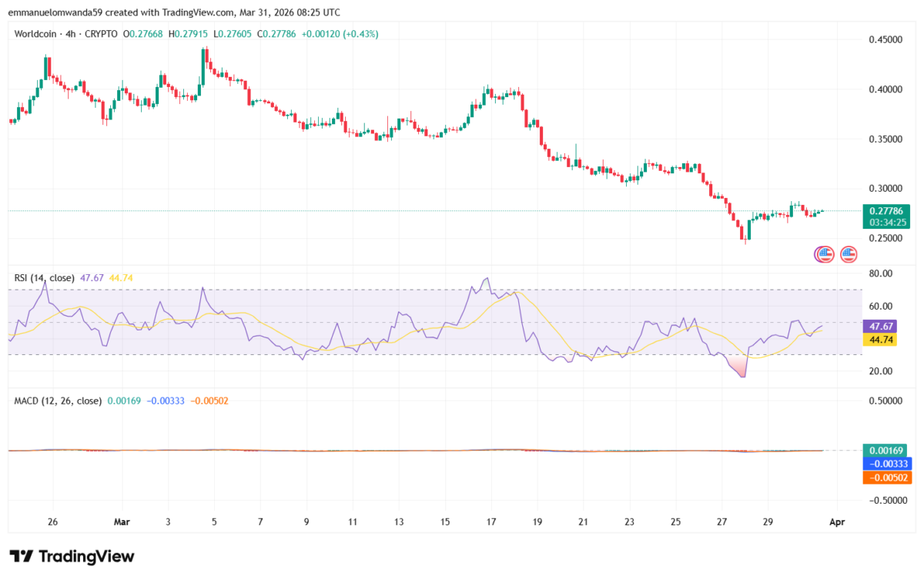This screenshot has width=924, height=580.
Task: Click the Mar label on the date axis
Action: pos(121,521)
